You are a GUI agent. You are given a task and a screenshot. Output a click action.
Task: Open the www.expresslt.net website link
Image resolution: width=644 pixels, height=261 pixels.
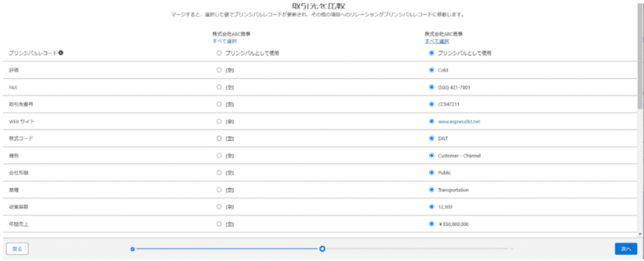(459, 121)
